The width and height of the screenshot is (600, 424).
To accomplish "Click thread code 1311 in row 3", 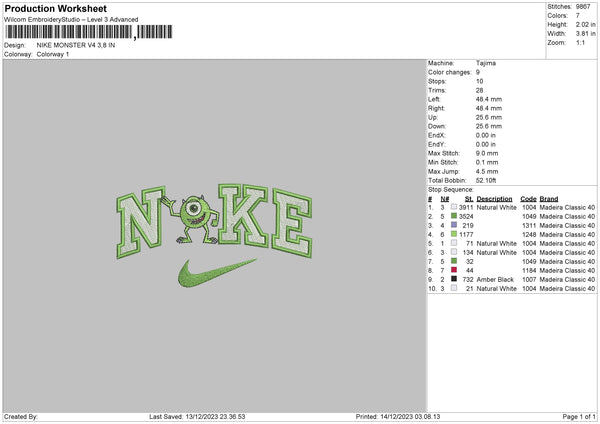I will tap(529, 225).
